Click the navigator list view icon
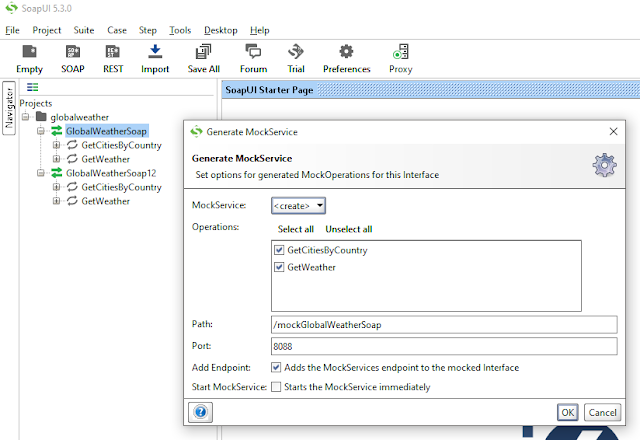 [33, 87]
